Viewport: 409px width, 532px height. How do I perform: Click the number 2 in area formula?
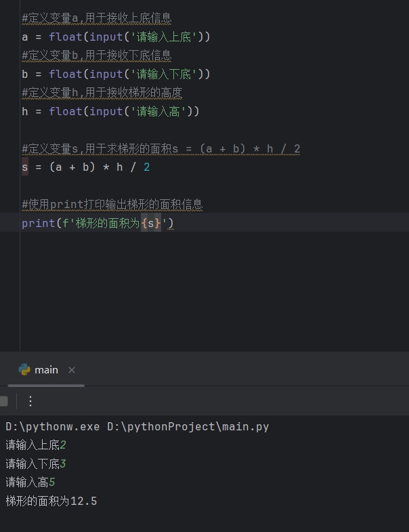(x=146, y=167)
